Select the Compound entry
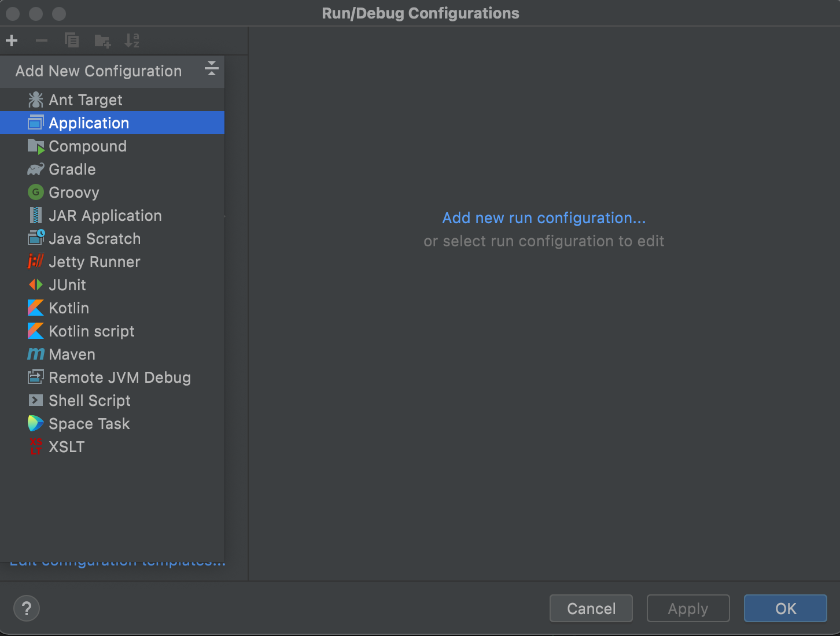840x636 pixels. (112, 146)
